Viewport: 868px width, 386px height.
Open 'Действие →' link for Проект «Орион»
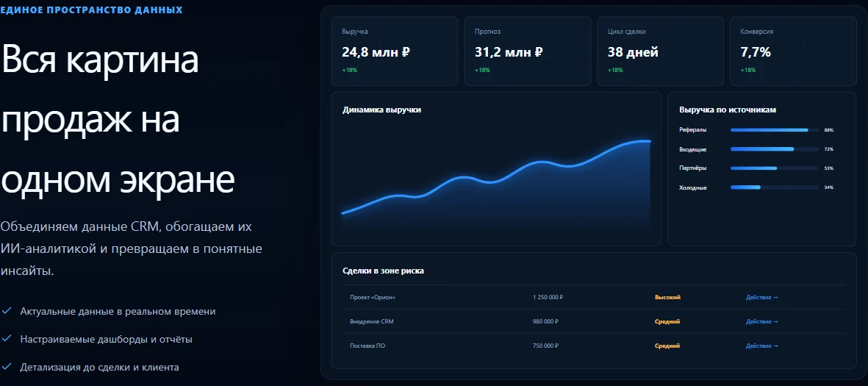tap(761, 297)
